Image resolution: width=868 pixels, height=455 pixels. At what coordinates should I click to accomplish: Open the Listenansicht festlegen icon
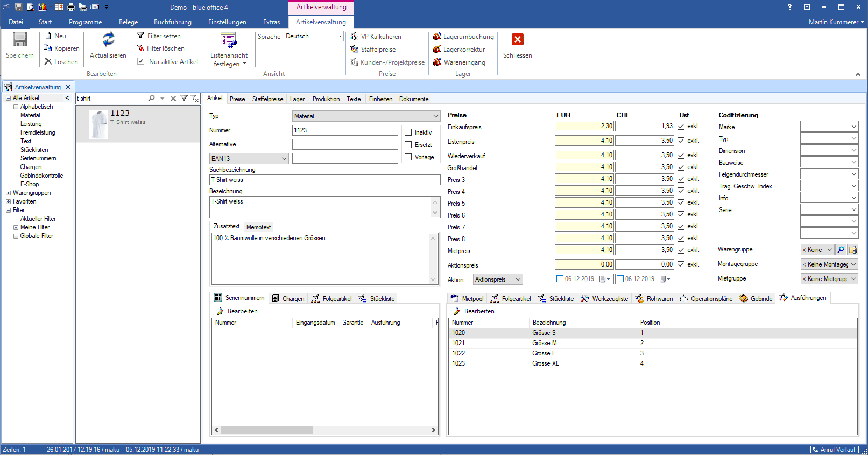[x=229, y=40]
